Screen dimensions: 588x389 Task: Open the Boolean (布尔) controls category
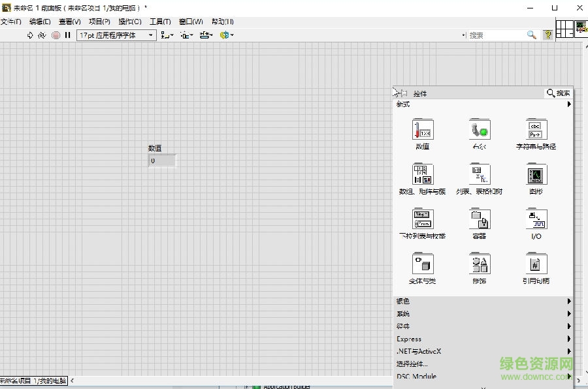pos(478,129)
